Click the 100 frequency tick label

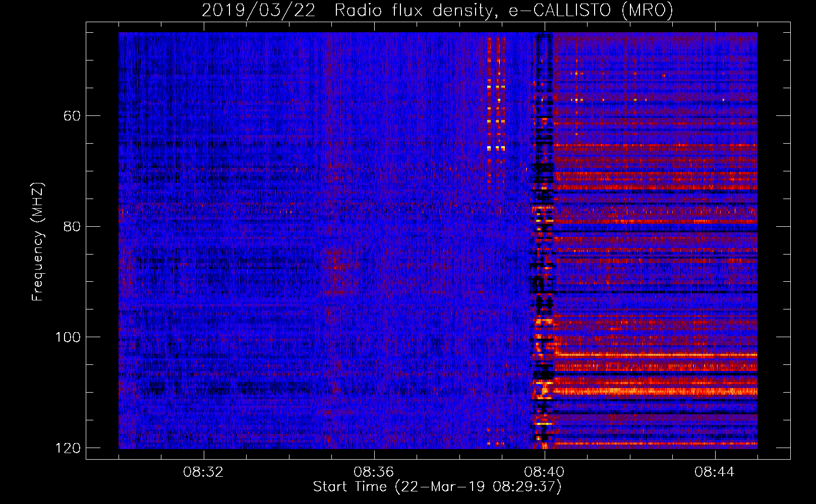coord(68,337)
